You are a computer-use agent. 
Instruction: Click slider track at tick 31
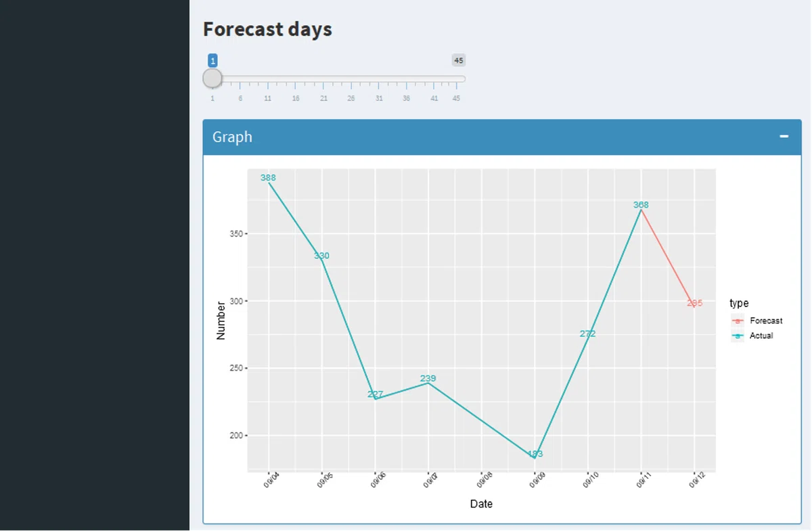pos(379,79)
